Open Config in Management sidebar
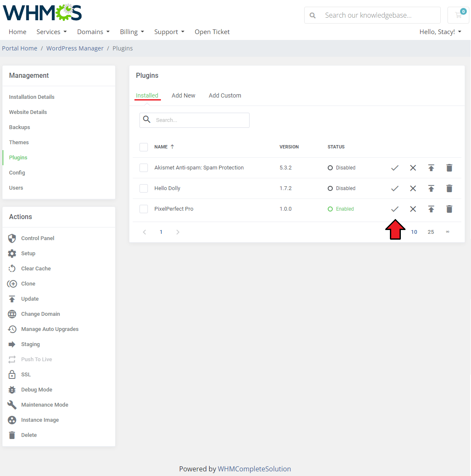Screen dimensions: 471x476 pyautogui.click(x=17, y=173)
